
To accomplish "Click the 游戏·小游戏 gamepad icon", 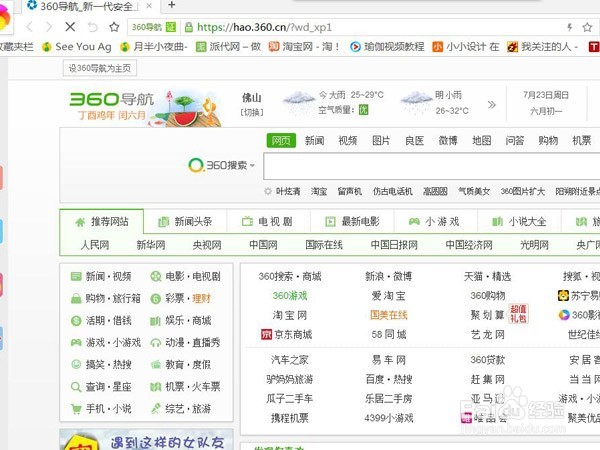I will 76,342.
